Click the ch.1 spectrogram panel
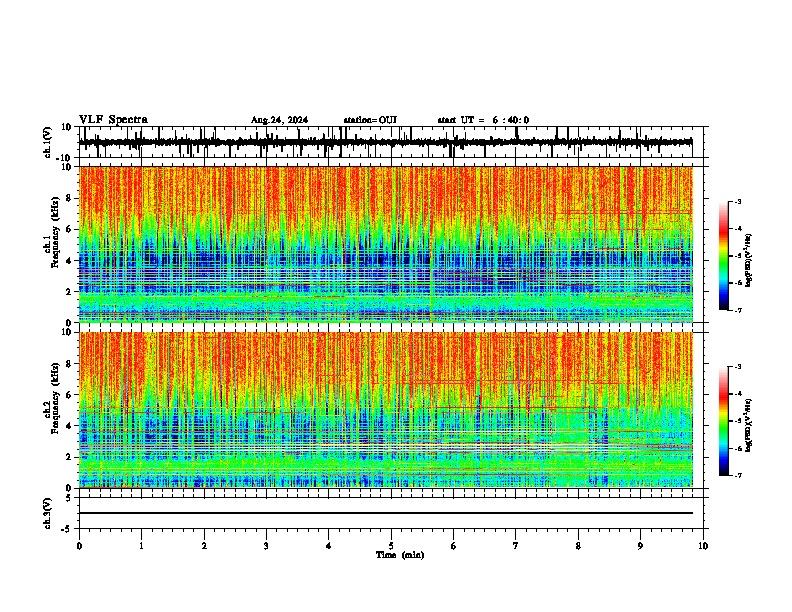The height and width of the screenshot is (612, 792). point(385,244)
